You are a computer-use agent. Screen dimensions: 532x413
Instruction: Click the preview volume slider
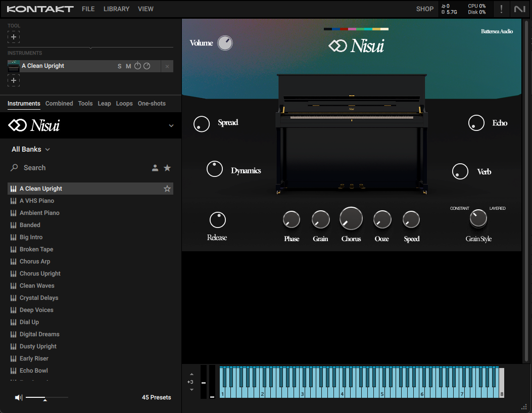46,398
